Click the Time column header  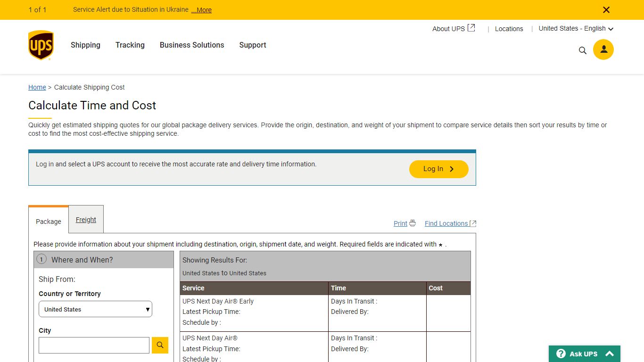pyautogui.click(x=377, y=288)
